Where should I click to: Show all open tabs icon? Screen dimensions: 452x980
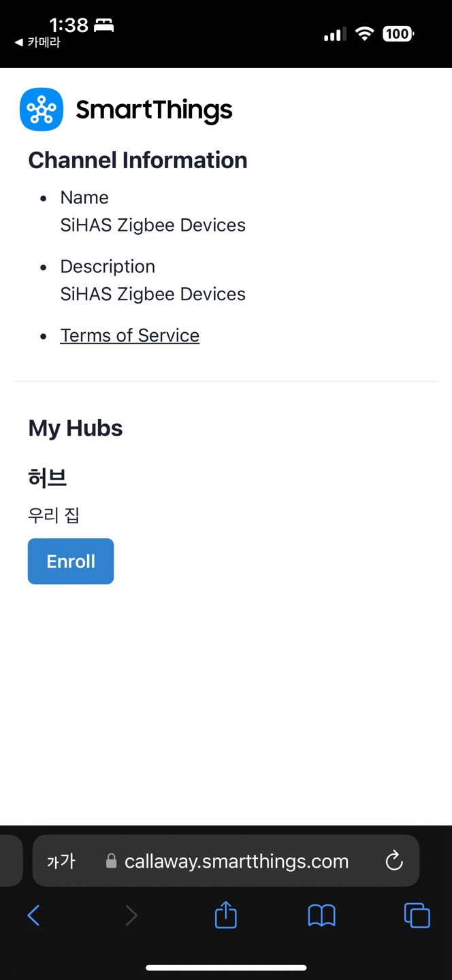click(x=417, y=915)
